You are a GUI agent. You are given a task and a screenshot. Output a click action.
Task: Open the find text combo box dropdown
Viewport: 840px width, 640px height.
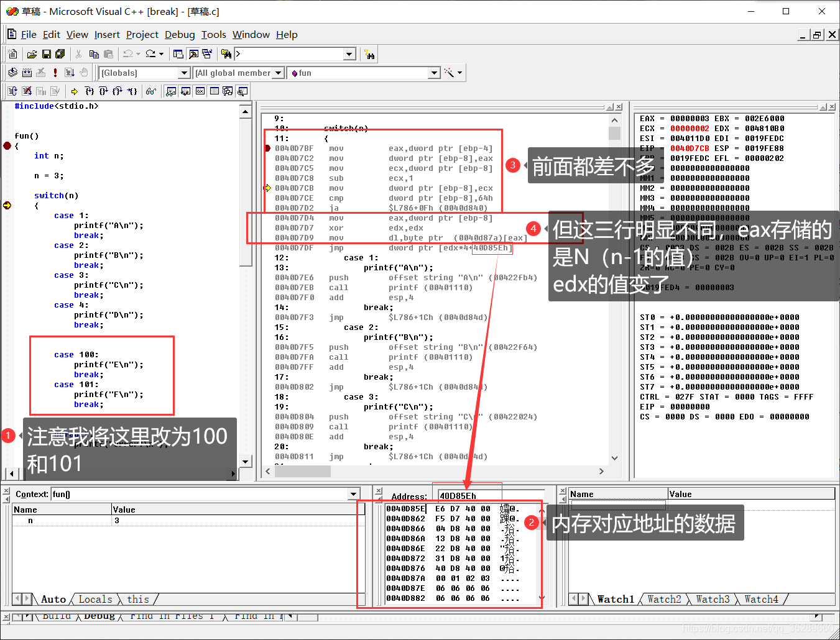click(349, 54)
